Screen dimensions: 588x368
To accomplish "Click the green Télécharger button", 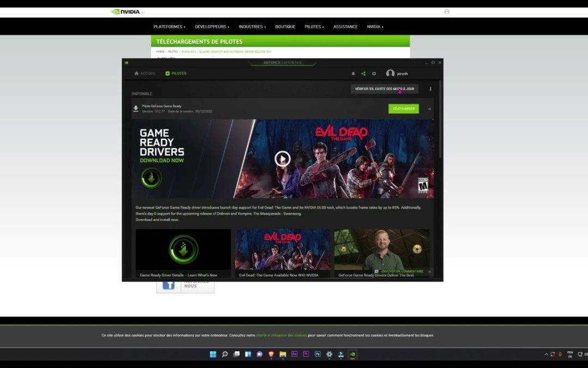I will pos(403,109).
